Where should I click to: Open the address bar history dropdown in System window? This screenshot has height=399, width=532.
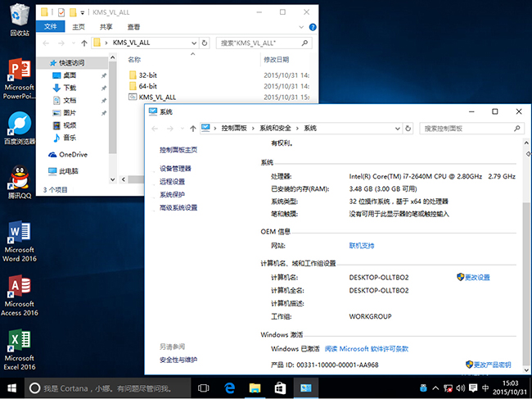pyautogui.click(x=397, y=129)
